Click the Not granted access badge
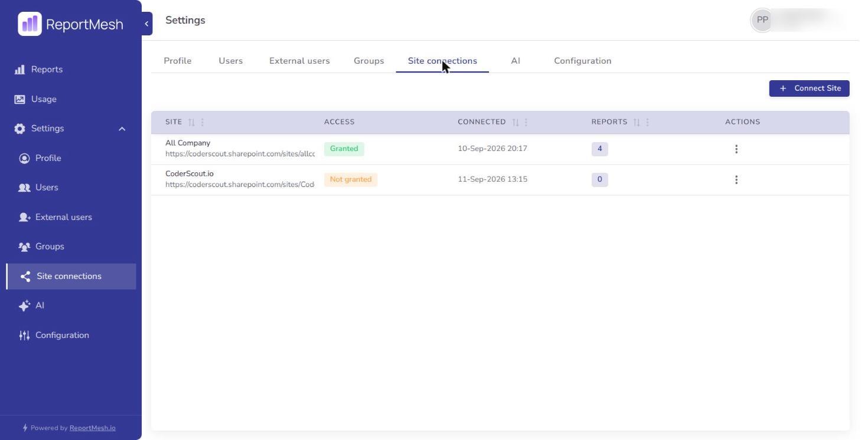 pyautogui.click(x=351, y=179)
